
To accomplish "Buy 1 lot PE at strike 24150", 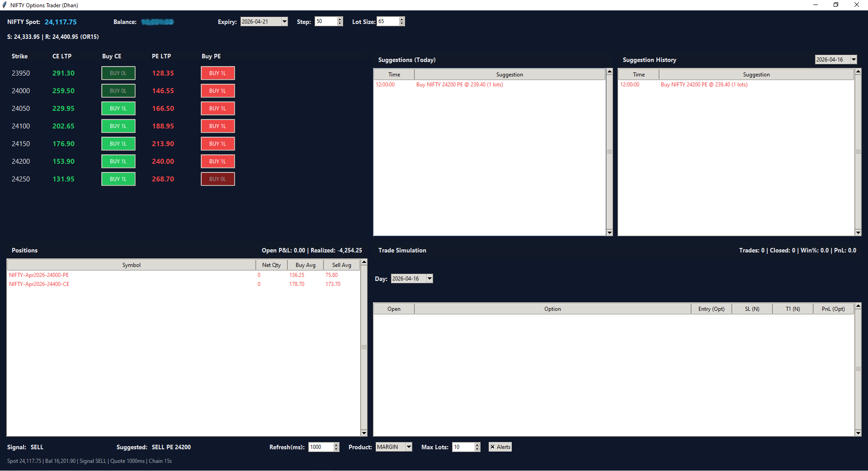I will click(217, 143).
